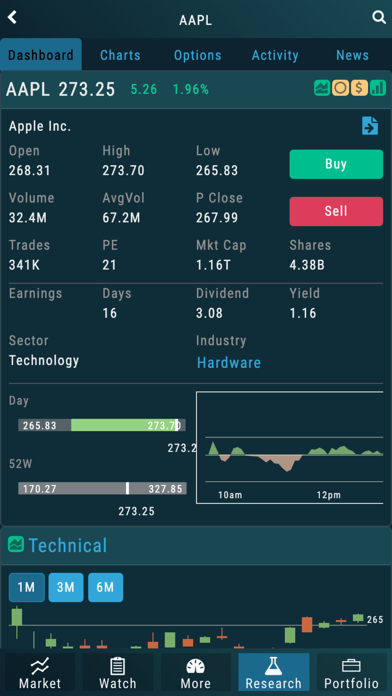This screenshot has height=696, width=392.
Task: Open the Market tab in bottom bar
Action: click(40, 673)
